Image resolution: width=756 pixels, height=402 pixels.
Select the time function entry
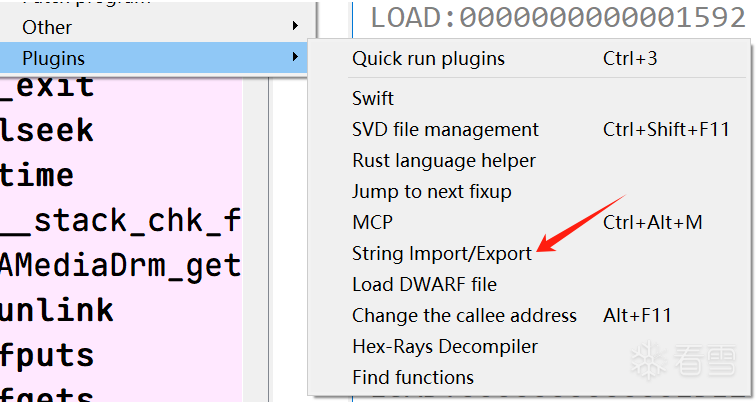[x=37, y=175]
